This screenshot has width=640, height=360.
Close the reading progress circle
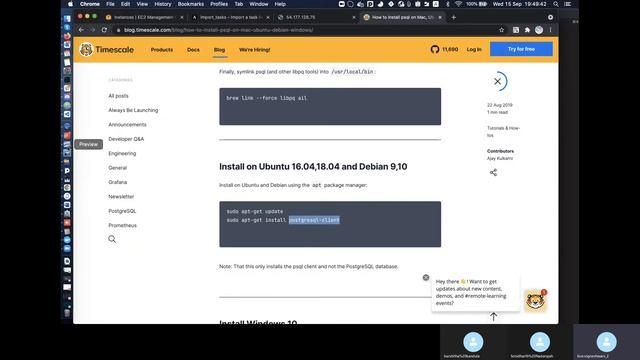tap(498, 81)
